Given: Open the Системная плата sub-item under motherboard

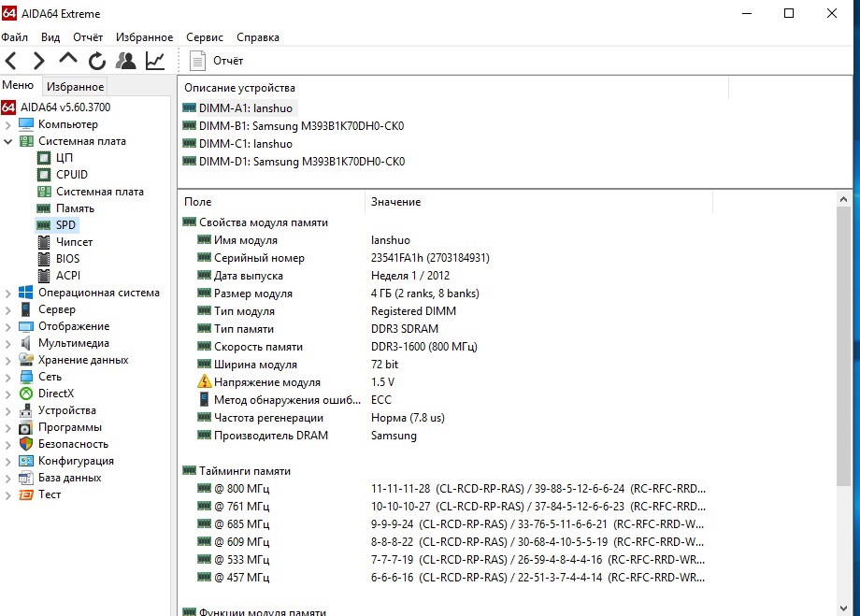Looking at the screenshot, I should pos(100,192).
